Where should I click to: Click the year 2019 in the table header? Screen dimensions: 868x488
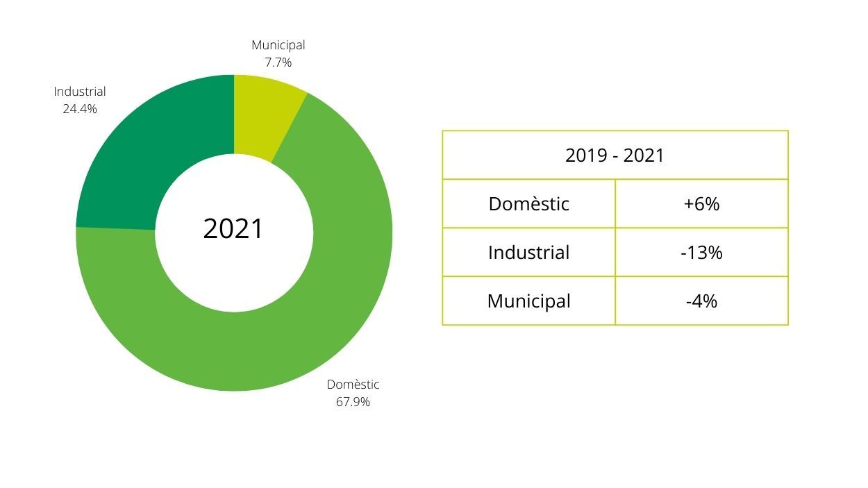(x=586, y=155)
